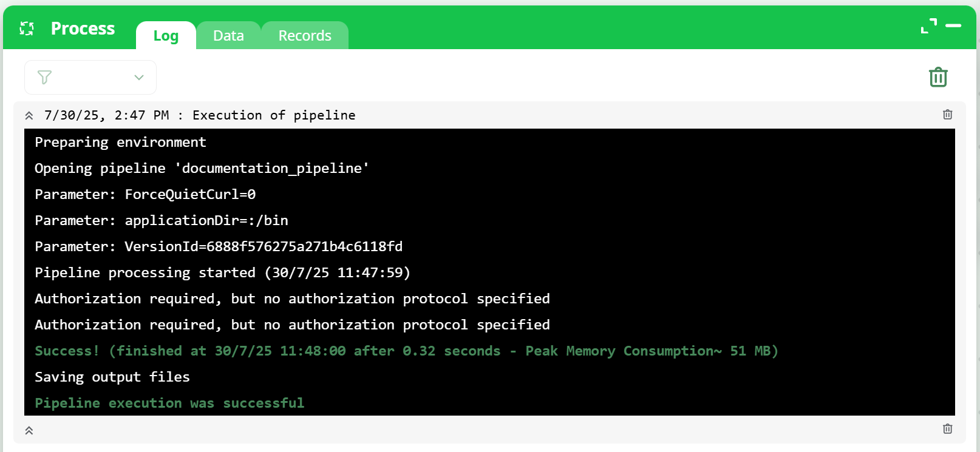Open the Records tab

point(305,36)
